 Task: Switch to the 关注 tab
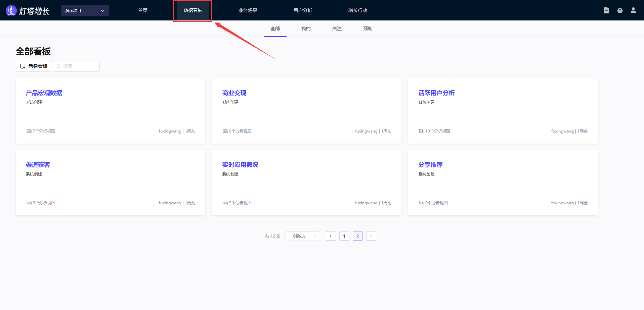tap(337, 29)
